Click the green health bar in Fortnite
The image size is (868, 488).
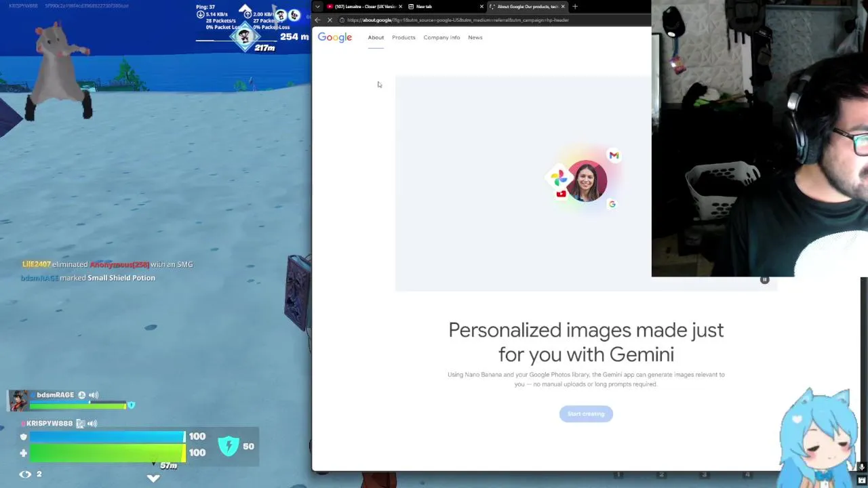tap(106, 453)
